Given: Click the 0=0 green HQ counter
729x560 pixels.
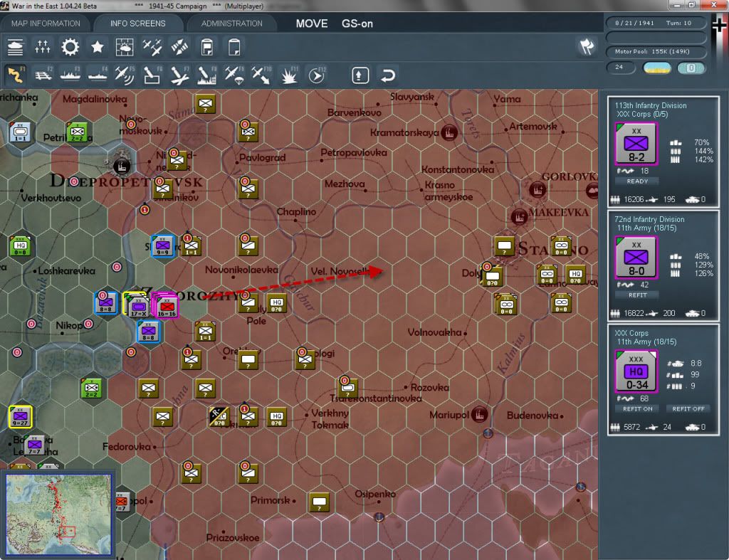Looking at the screenshot, I should 20,245.
